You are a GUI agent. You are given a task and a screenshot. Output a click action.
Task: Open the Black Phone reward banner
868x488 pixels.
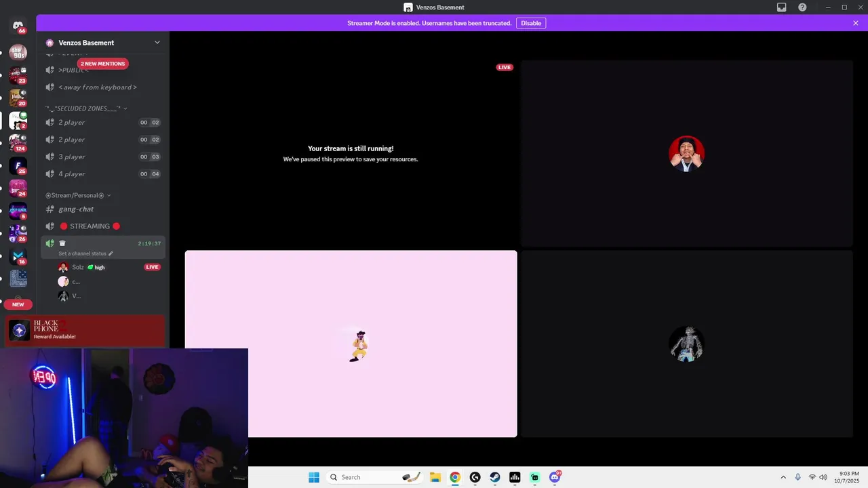tap(85, 331)
